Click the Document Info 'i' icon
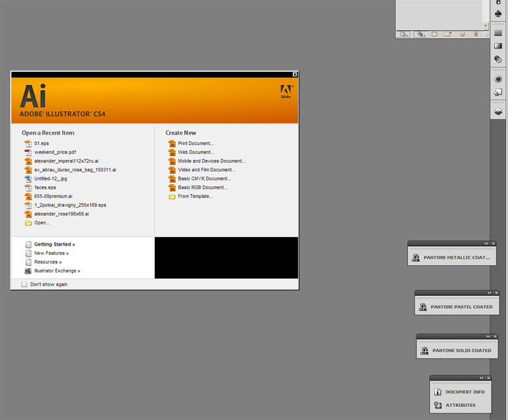The width and height of the screenshot is (508, 420). pos(437,392)
